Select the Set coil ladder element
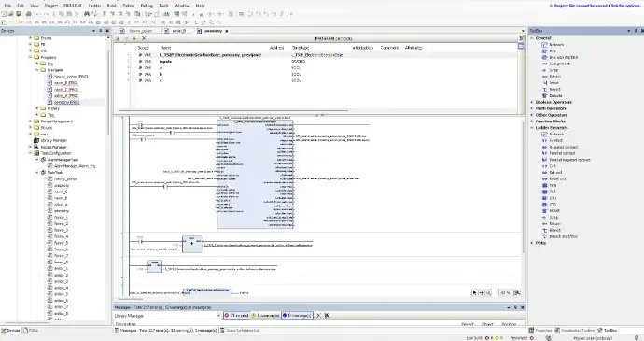Screen dimensions: 644x341 pos(552,172)
